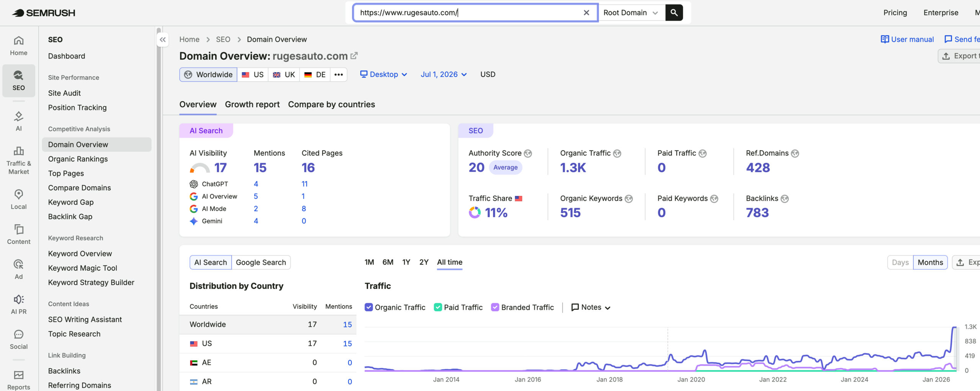Open rugesauto.com via external link icon
The height and width of the screenshot is (391, 980).
(354, 55)
